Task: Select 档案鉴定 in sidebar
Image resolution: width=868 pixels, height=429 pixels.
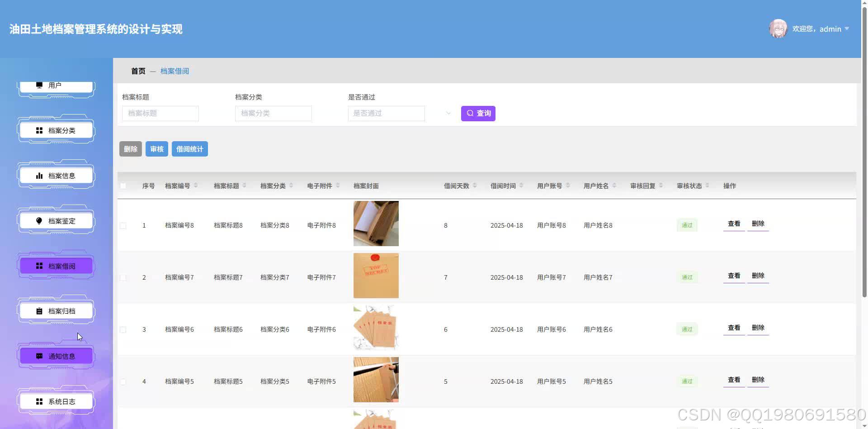Action: coord(56,220)
